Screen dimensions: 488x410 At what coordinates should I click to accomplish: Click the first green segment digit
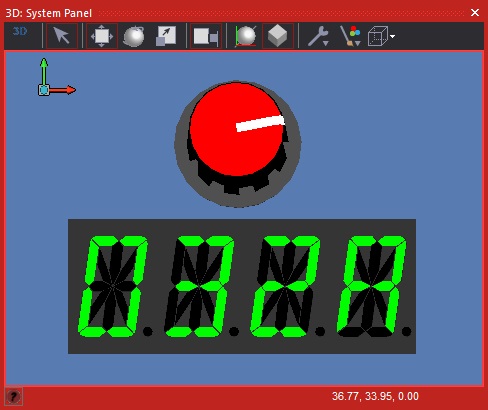tap(113, 286)
